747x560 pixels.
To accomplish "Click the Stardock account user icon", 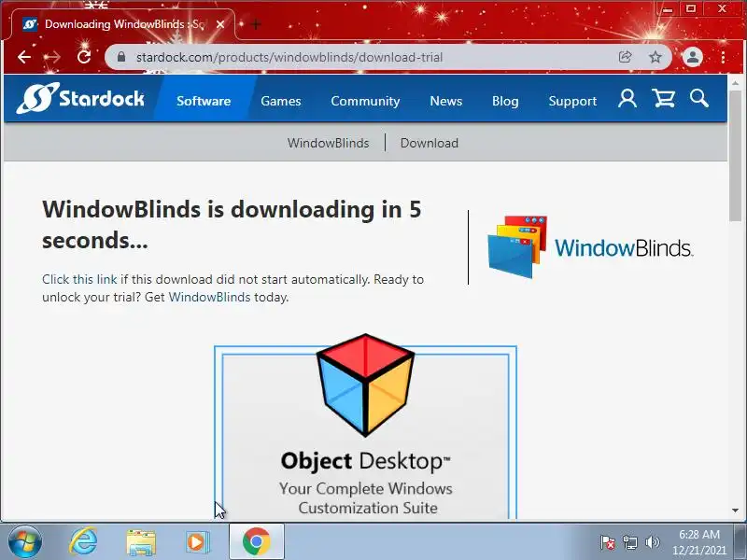I will [627, 99].
